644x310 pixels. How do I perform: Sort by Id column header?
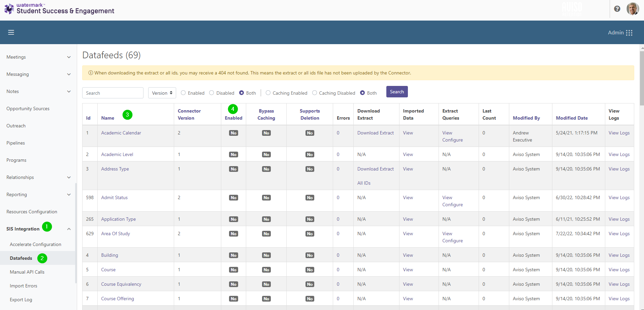pyautogui.click(x=88, y=118)
